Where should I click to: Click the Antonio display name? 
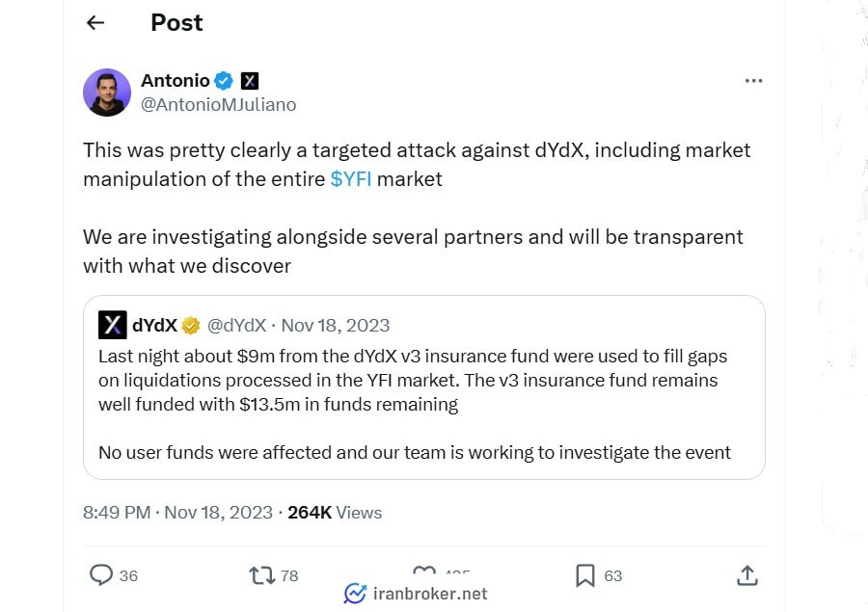pos(175,81)
